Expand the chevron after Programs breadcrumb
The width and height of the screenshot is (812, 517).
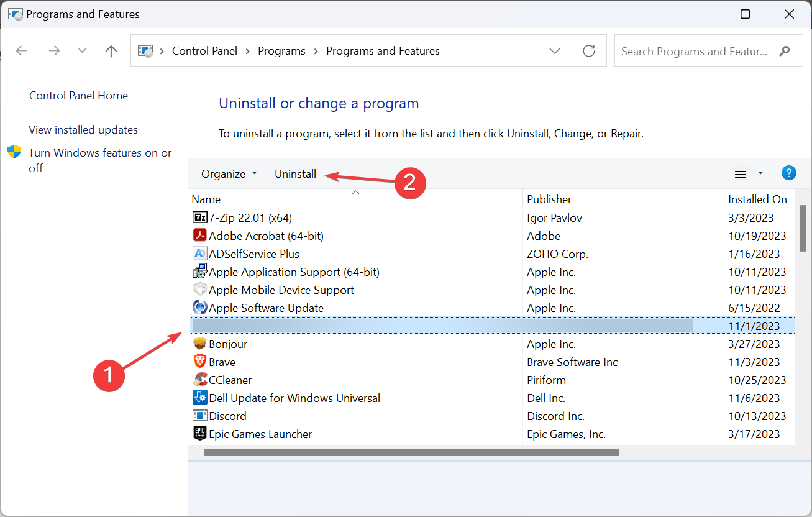[316, 51]
